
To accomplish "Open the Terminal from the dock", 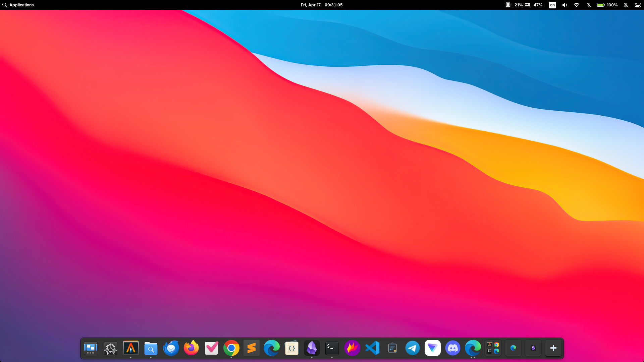I will click(332, 348).
